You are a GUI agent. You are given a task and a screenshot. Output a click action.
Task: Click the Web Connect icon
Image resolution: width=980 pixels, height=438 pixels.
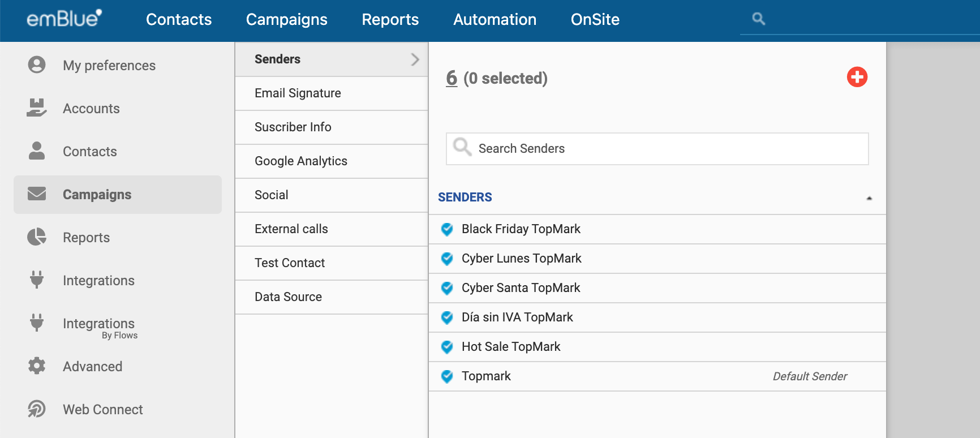click(x=37, y=409)
